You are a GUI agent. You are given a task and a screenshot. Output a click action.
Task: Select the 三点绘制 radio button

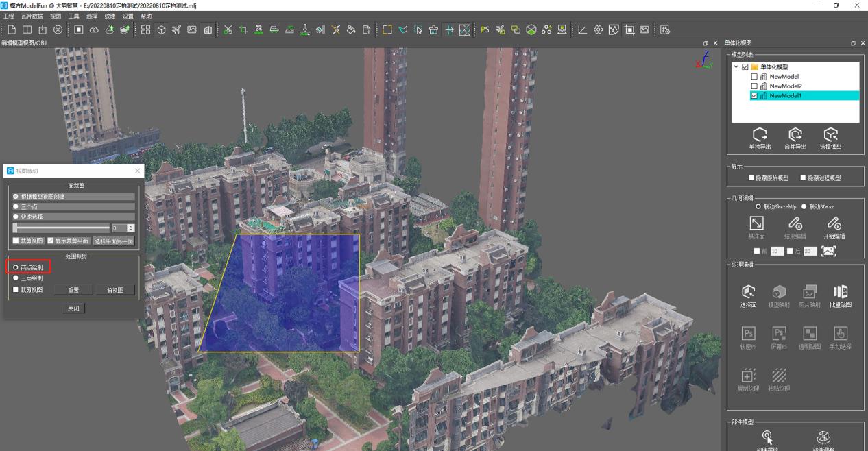(x=16, y=278)
